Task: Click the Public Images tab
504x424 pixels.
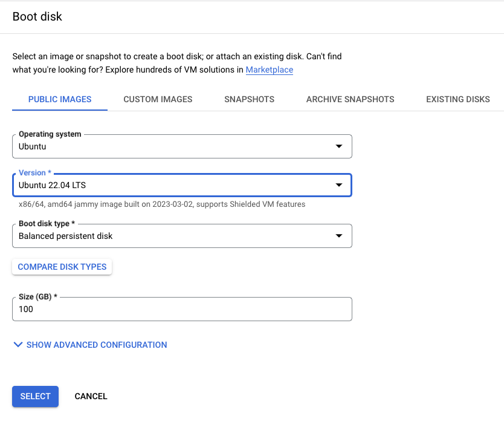Action: (x=59, y=99)
